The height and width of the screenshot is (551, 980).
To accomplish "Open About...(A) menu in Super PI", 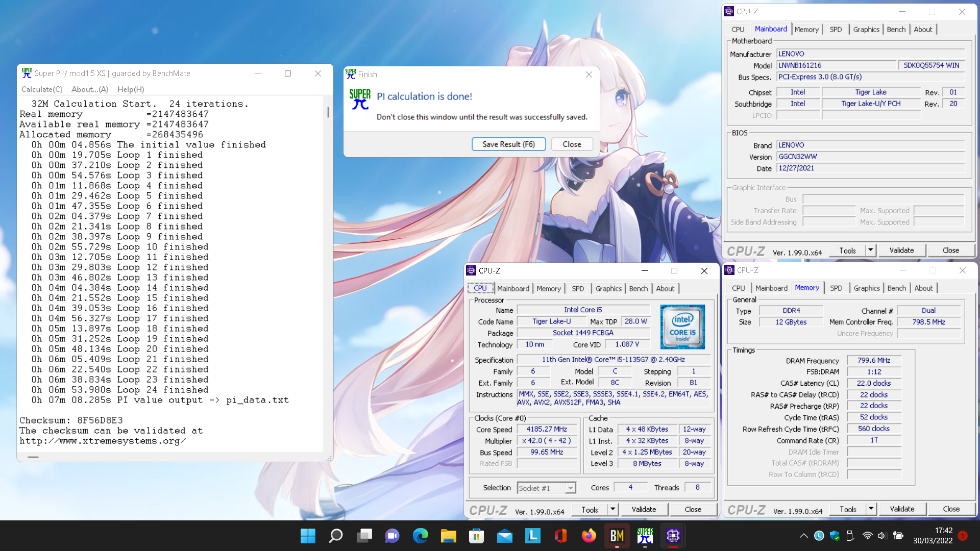I will pos(90,89).
